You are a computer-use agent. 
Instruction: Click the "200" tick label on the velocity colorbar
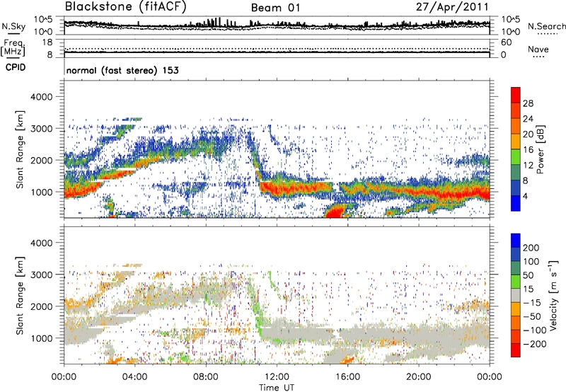pos(531,248)
